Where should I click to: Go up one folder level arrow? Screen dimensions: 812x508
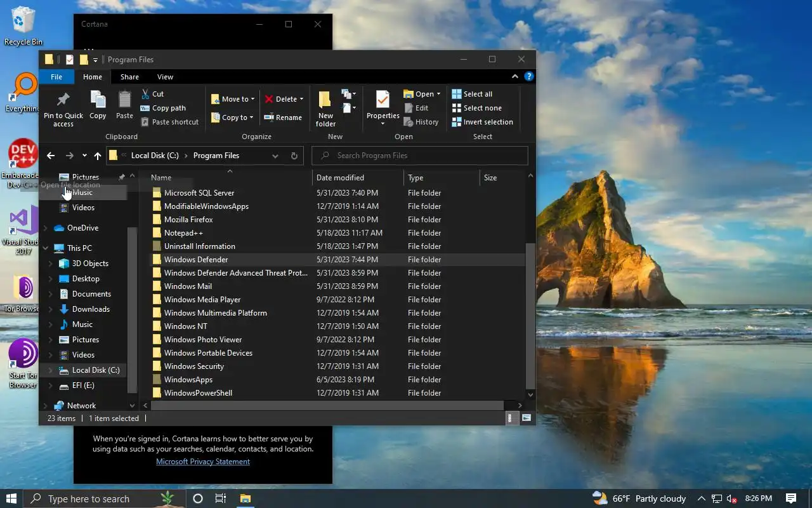click(x=98, y=156)
